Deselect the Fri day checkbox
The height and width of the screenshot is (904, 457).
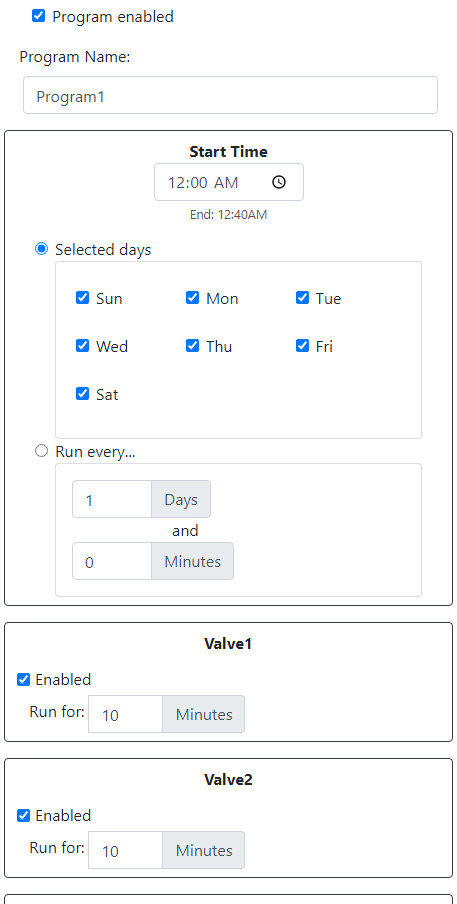tap(303, 345)
